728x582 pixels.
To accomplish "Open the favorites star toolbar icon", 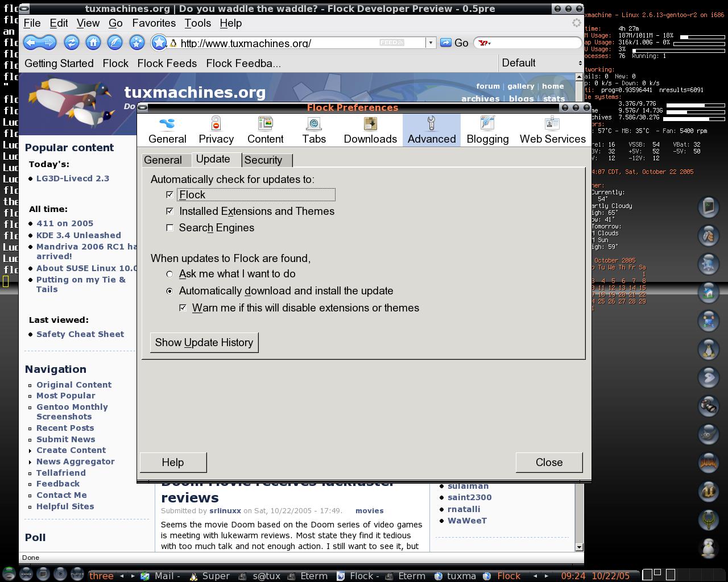I will 137,43.
